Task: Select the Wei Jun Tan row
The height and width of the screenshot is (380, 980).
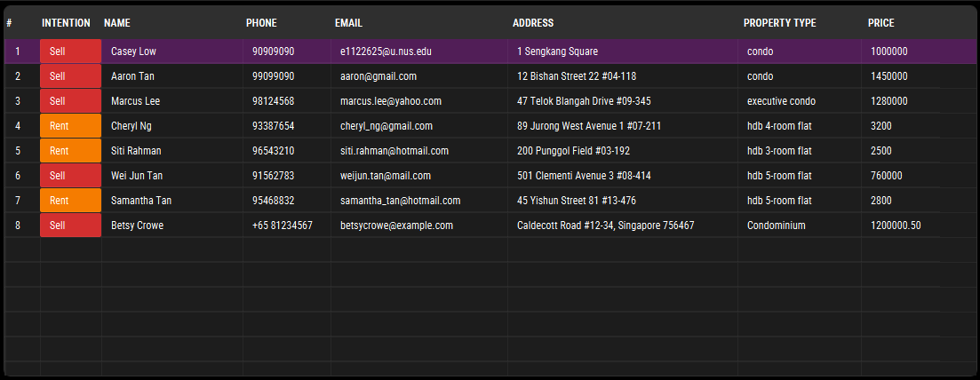Action: [x=136, y=176]
